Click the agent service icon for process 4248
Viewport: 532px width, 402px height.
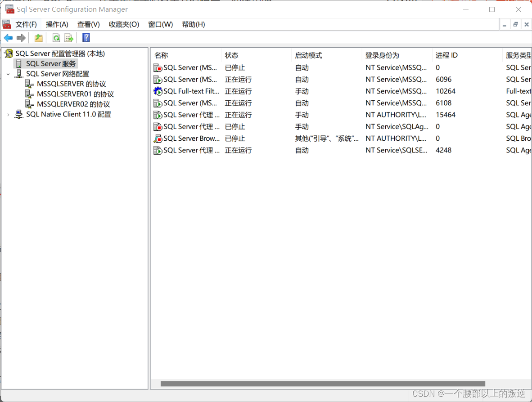(158, 150)
